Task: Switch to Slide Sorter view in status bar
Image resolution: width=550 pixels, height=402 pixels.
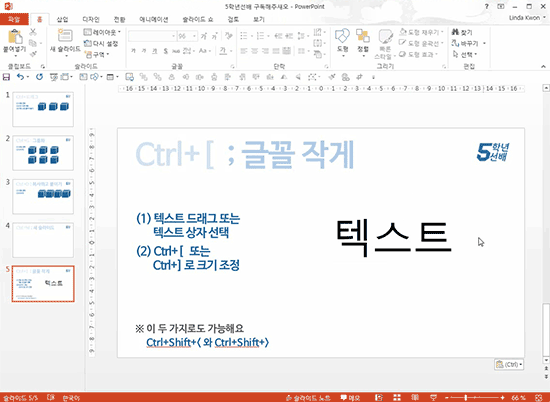Action: click(x=397, y=397)
